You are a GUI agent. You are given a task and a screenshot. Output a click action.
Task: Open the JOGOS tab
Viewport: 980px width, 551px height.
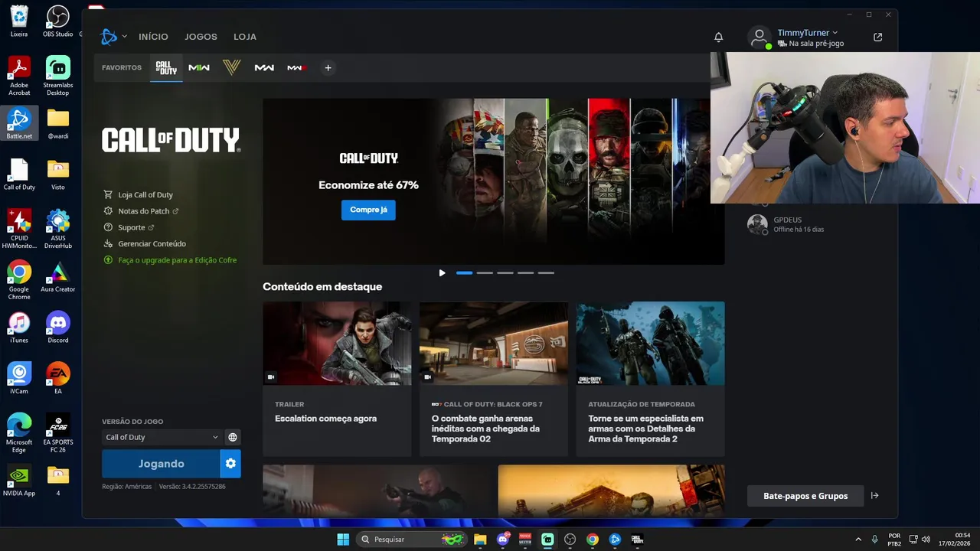click(x=201, y=37)
